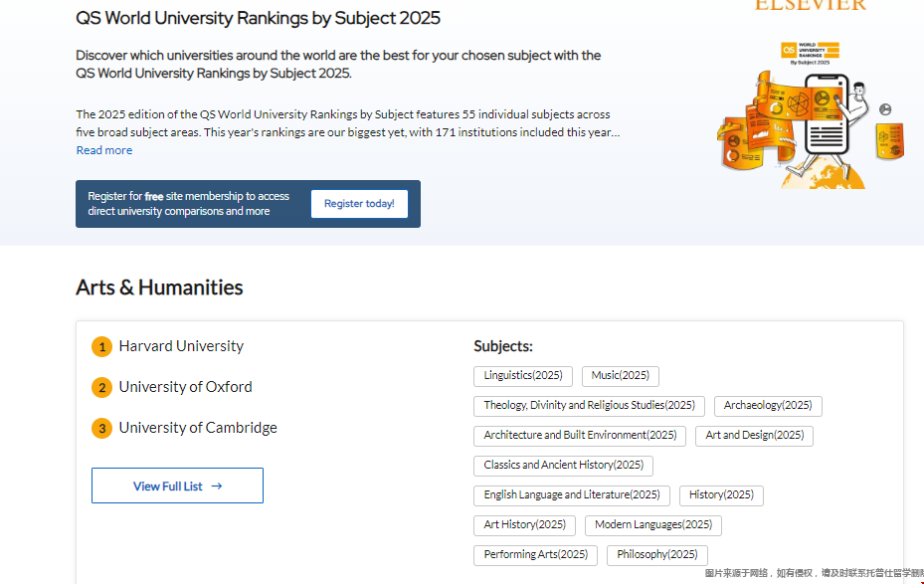Select the Linguistics(2025) subject tag
The width and height of the screenshot is (924, 584).
pos(523,376)
